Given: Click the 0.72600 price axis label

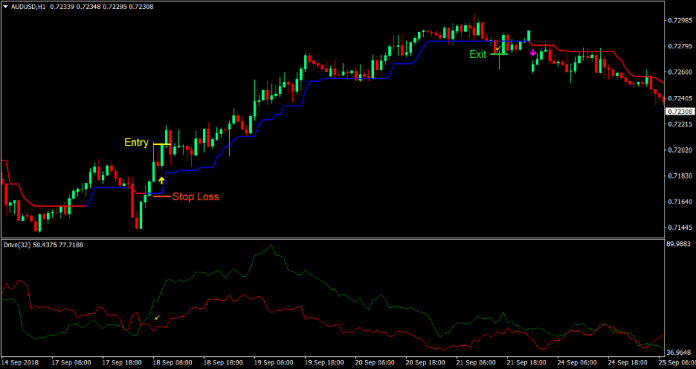Looking at the screenshot, I should click(680, 72).
